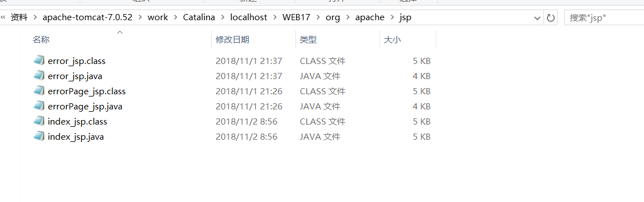Go to the work folder breadcrumb

coord(158,17)
